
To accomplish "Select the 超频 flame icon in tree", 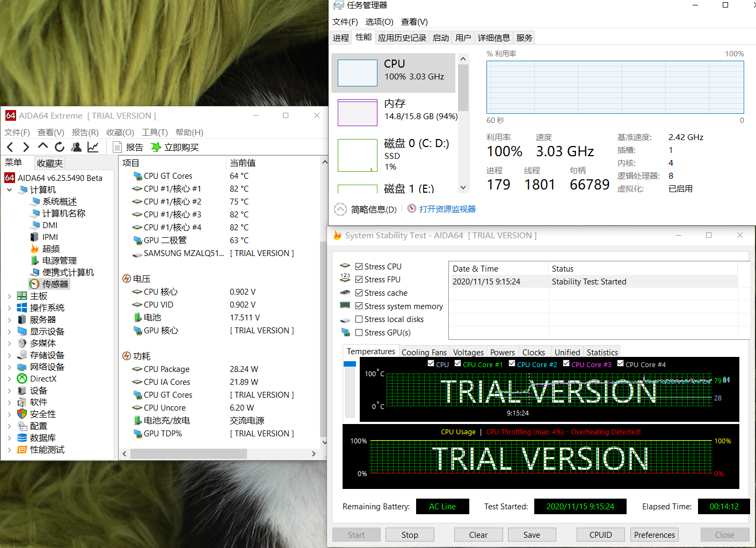I will (x=34, y=249).
